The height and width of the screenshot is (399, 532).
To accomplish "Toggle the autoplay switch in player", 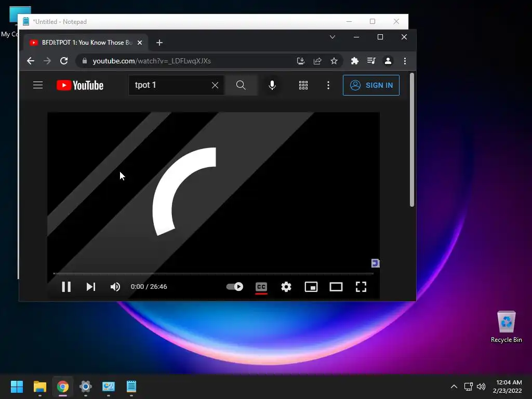I will [x=235, y=287].
